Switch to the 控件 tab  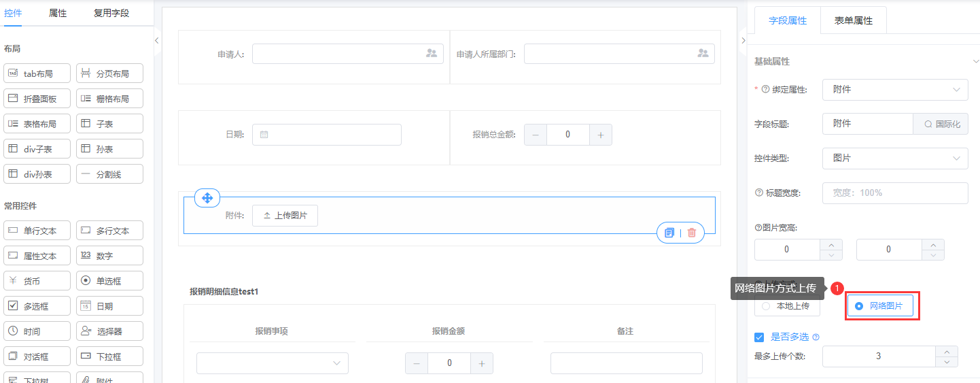pos(13,13)
